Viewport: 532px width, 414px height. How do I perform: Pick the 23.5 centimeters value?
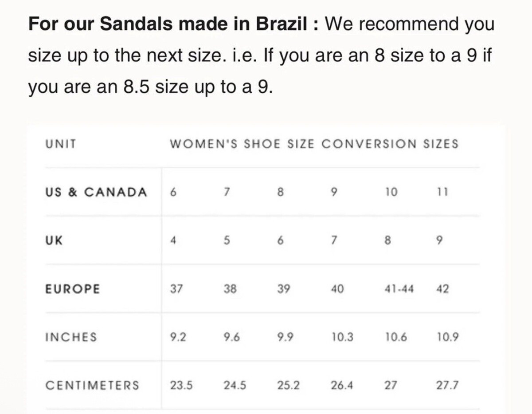click(181, 385)
